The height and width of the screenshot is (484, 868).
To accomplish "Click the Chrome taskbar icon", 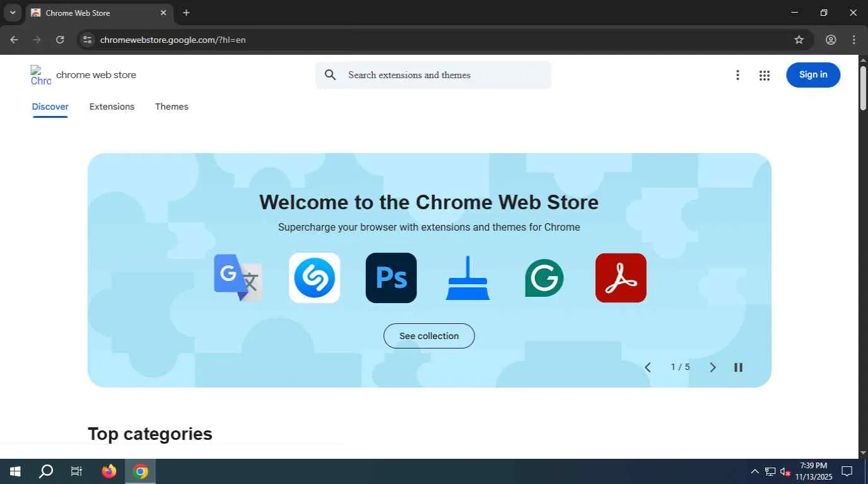I will tap(141, 471).
